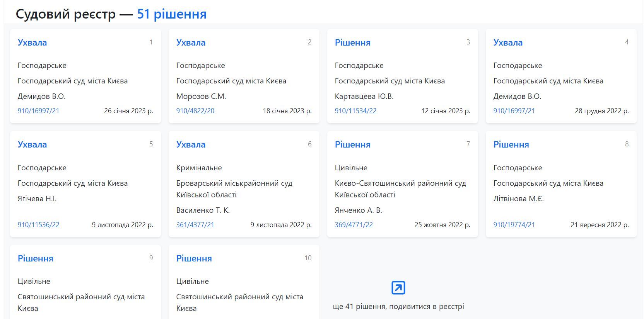Click 'Ухвала' title in card 2

tap(191, 42)
